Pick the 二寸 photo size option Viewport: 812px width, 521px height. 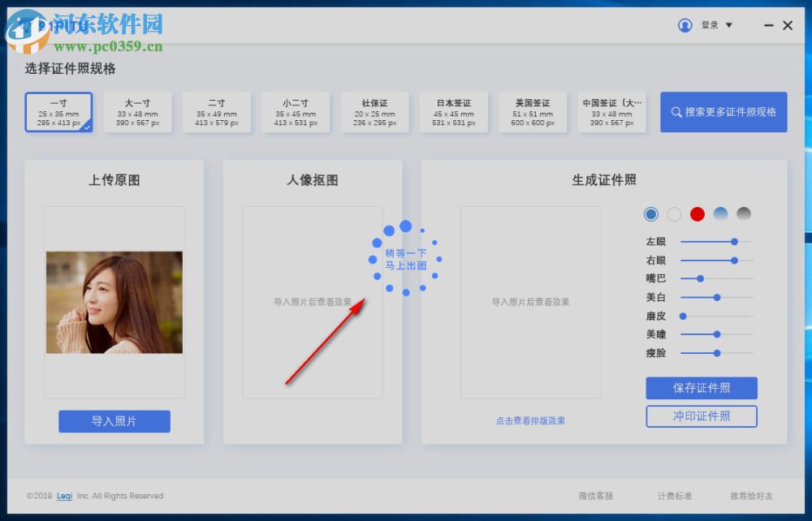(x=217, y=112)
